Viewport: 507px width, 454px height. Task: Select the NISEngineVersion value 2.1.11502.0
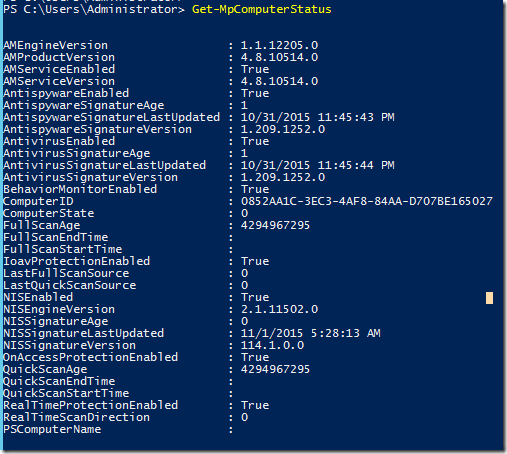279,309
